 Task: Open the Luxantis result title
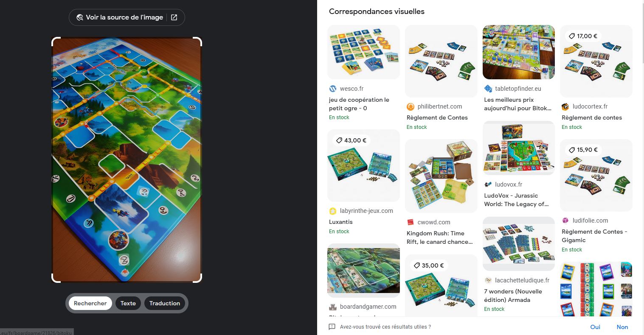coord(341,222)
